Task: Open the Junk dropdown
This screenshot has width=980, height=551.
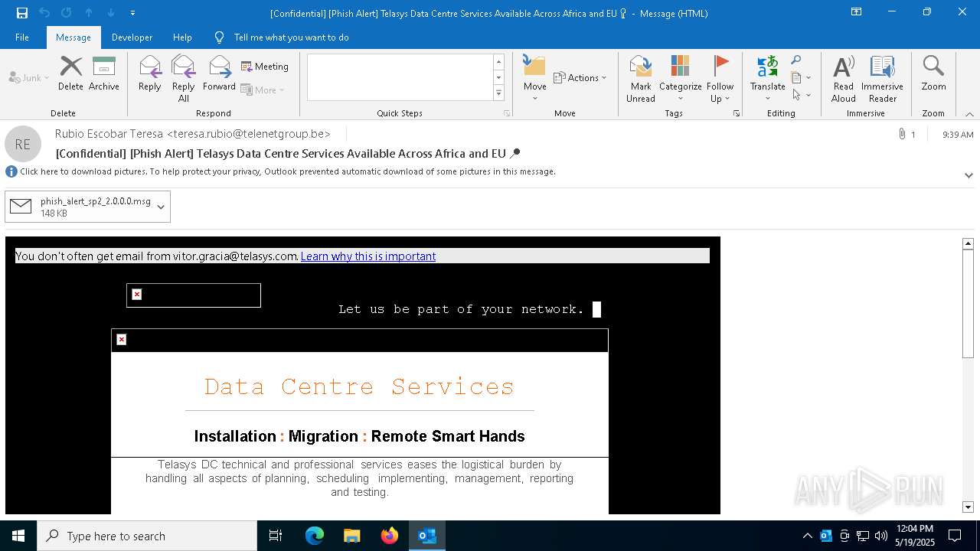Action: pos(28,77)
